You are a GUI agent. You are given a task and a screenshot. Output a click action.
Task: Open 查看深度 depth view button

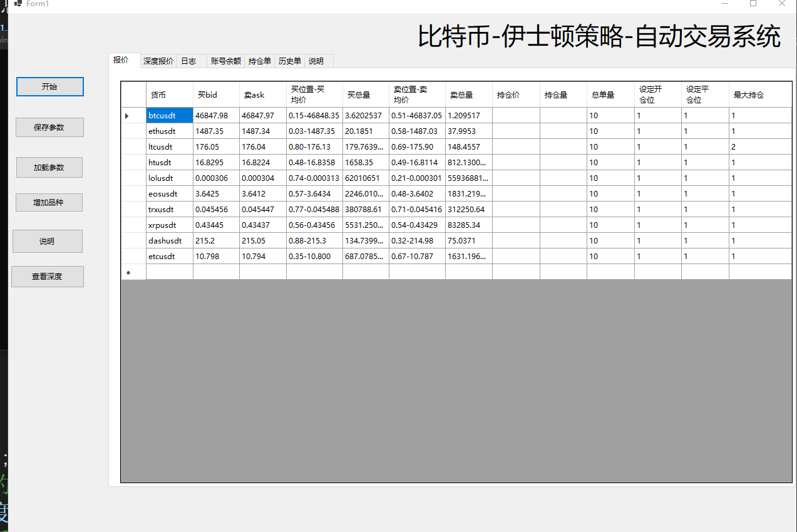click(x=48, y=276)
